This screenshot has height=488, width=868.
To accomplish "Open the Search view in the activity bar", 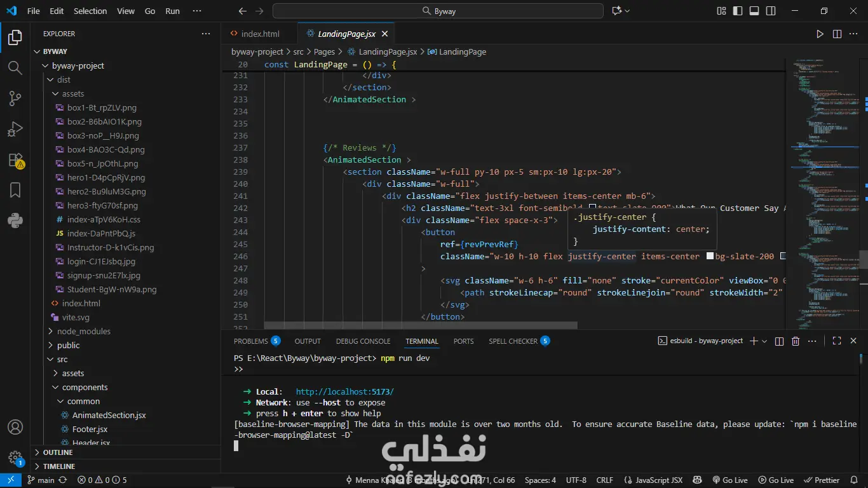I will (15, 68).
